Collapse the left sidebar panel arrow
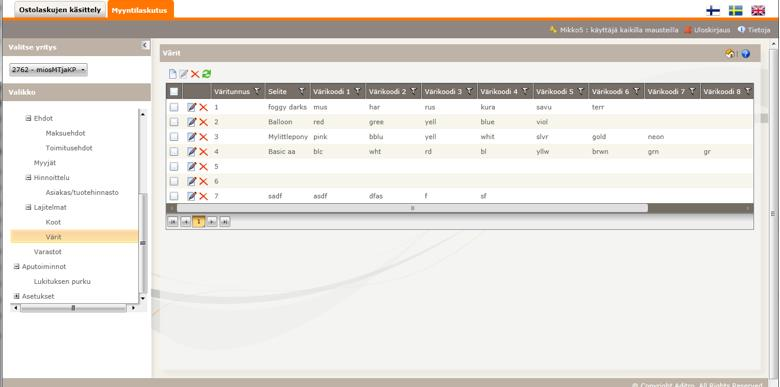 point(145,45)
